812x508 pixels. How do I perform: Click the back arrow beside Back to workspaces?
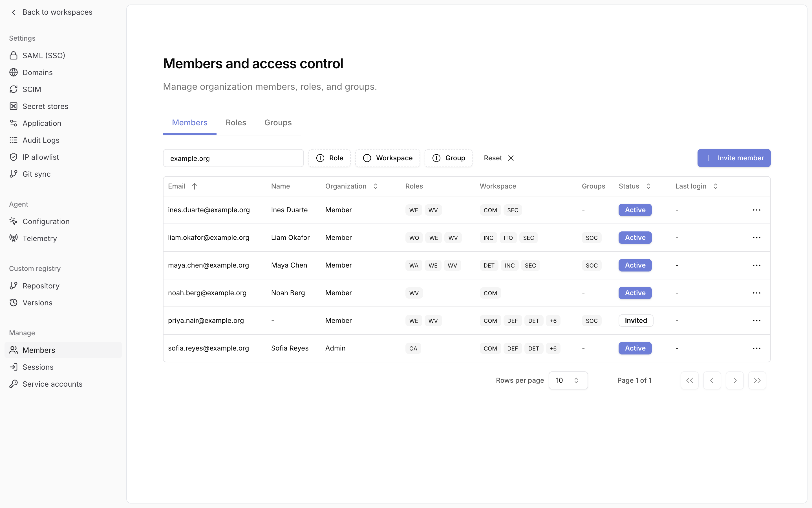pos(14,12)
